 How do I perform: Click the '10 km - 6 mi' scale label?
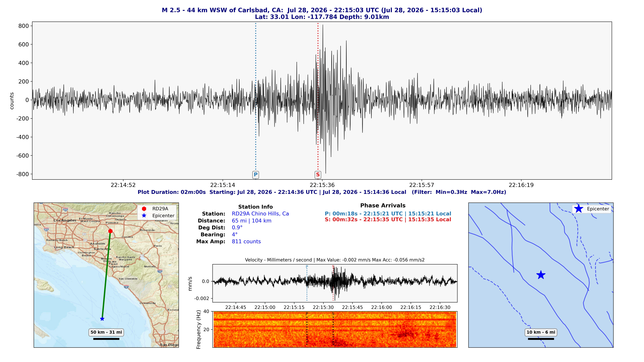pos(541,332)
